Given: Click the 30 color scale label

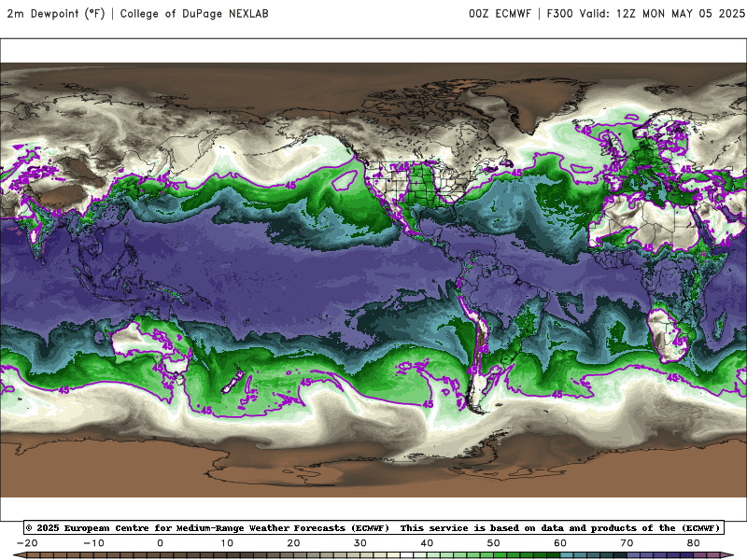Looking at the screenshot, I should click(360, 543).
